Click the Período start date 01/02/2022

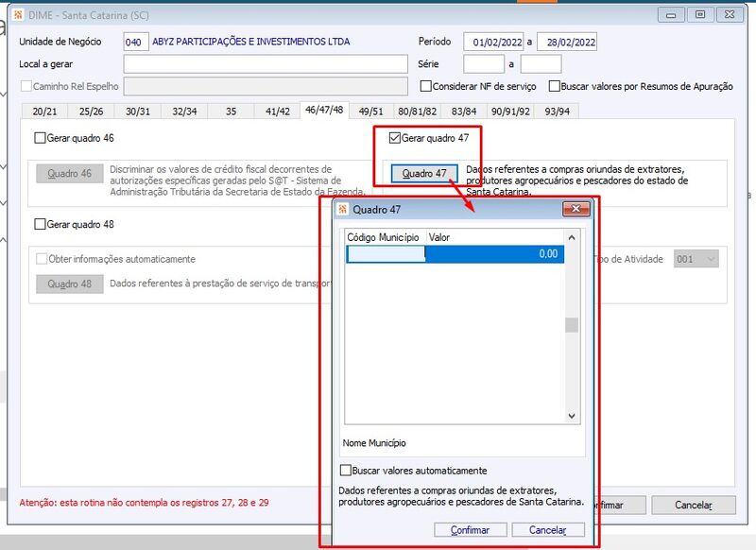(x=493, y=42)
